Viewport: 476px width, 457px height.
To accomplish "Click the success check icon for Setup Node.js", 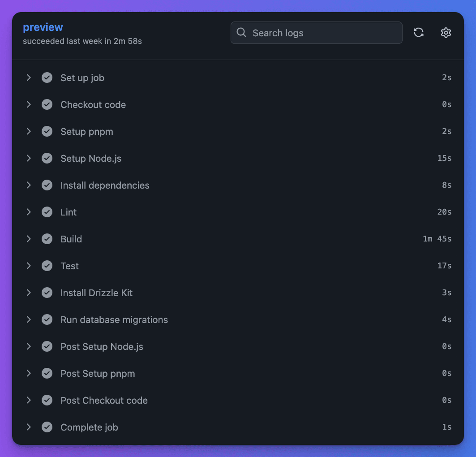I will (x=47, y=158).
